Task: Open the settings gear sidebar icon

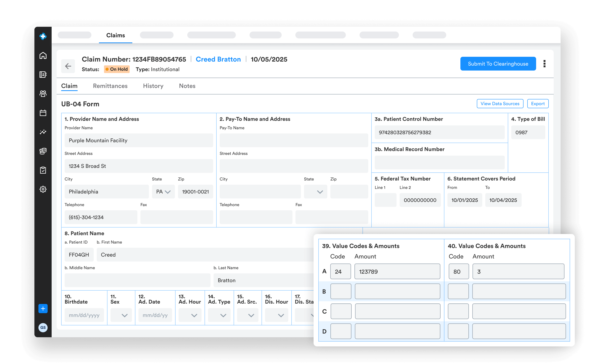Action: (x=43, y=189)
